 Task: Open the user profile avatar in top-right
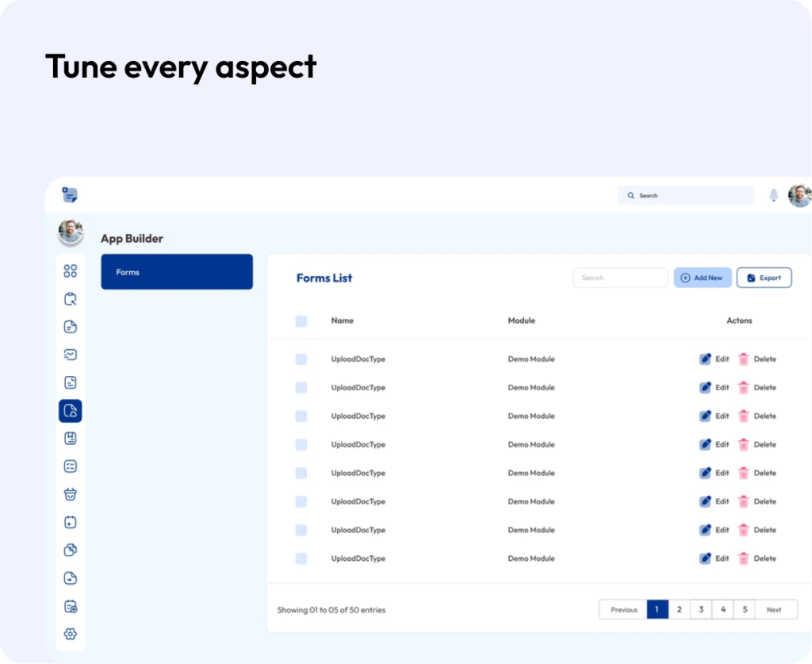tap(799, 195)
